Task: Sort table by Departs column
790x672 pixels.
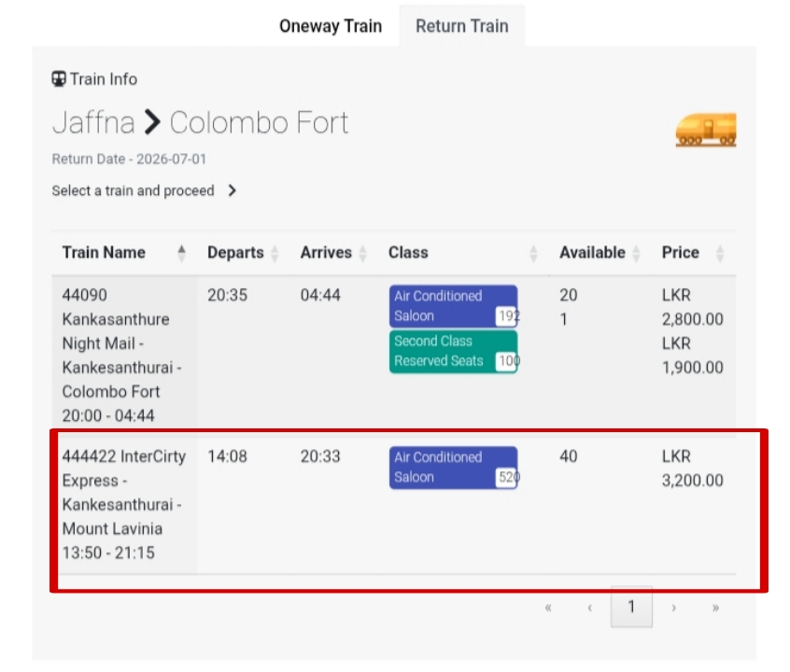Action: (x=275, y=253)
